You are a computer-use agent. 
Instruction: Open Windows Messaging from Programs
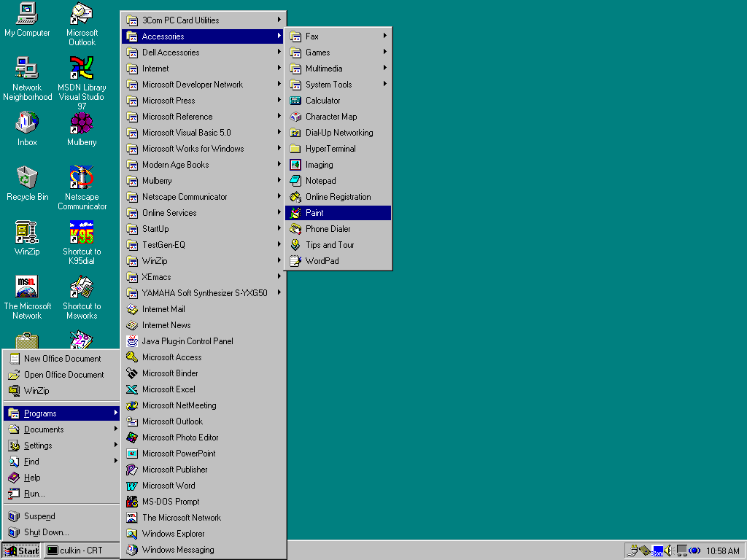tap(204, 550)
